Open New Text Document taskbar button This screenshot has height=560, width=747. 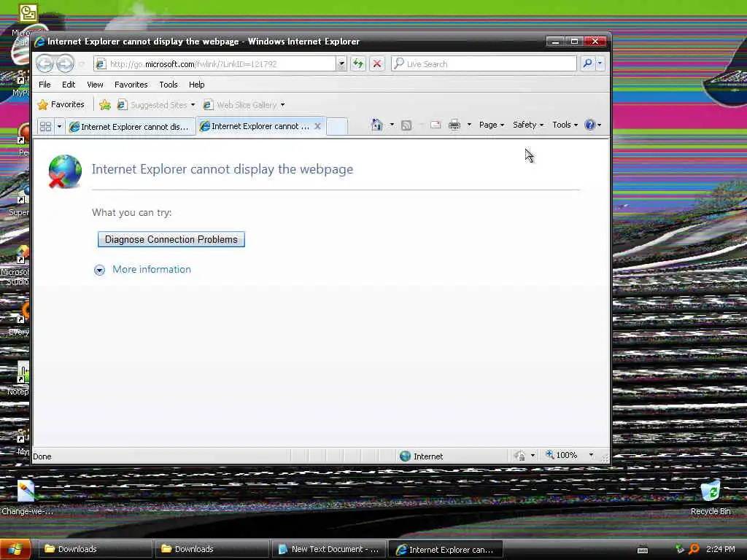tap(329, 549)
